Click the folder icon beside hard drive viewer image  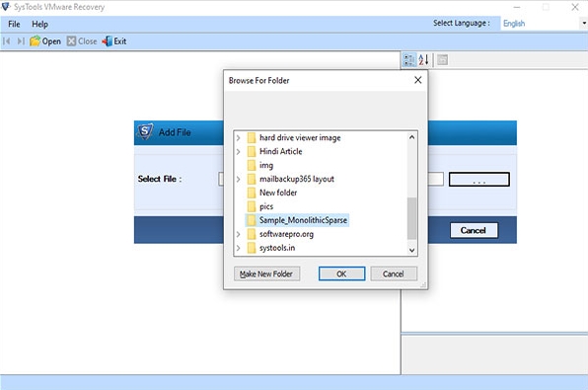pyautogui.click(x=252, y=138)
